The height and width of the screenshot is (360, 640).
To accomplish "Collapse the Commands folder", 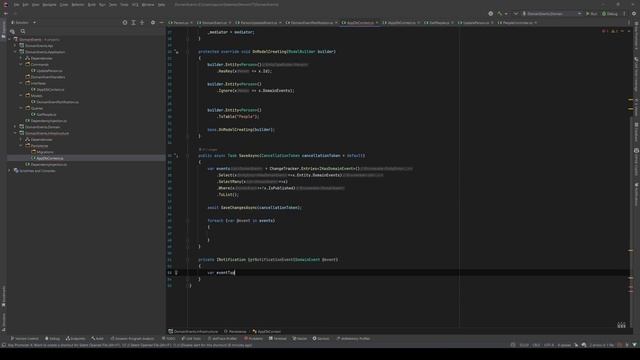I will click(21, 64).
